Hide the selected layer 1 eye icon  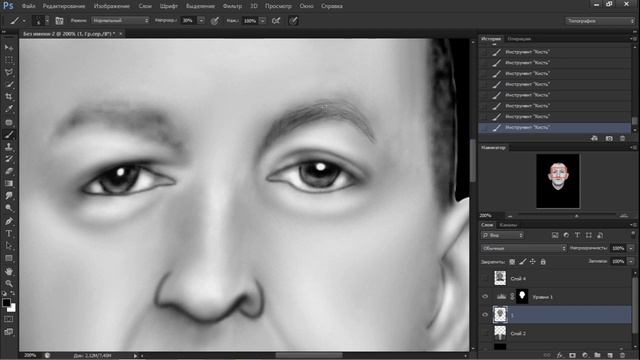(x=485, y=315)
